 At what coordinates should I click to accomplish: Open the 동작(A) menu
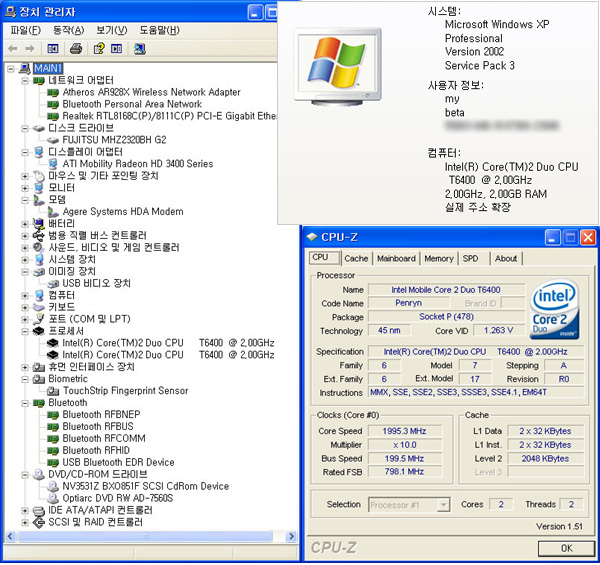point(68,30)
